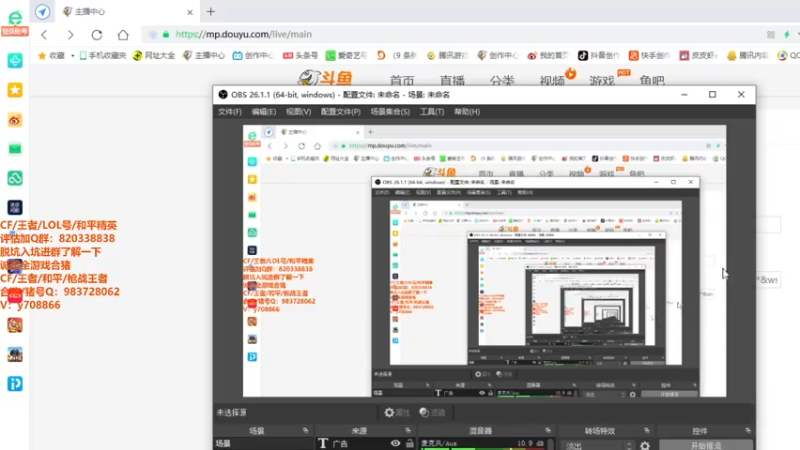Open the 快手创作 bookmark
Screen dimensions: 800x450
coord(649,56)
